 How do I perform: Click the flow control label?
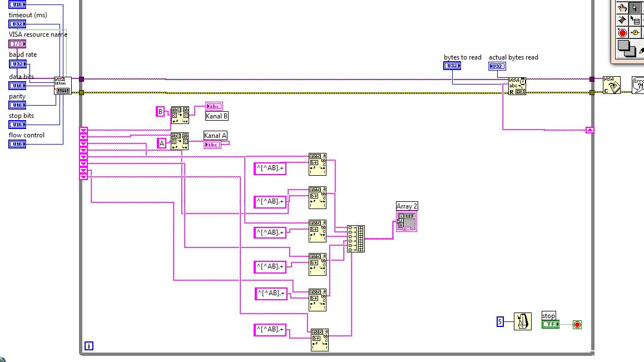[x=27, y=135]
